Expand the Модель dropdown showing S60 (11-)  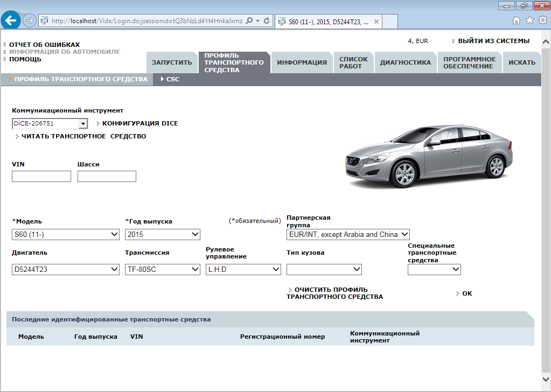[65, 234]
